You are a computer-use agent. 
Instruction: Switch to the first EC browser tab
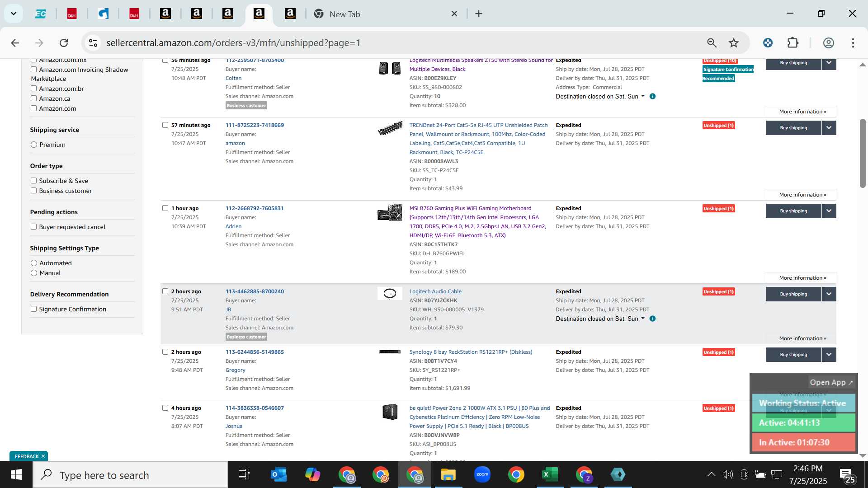[41, 14]
